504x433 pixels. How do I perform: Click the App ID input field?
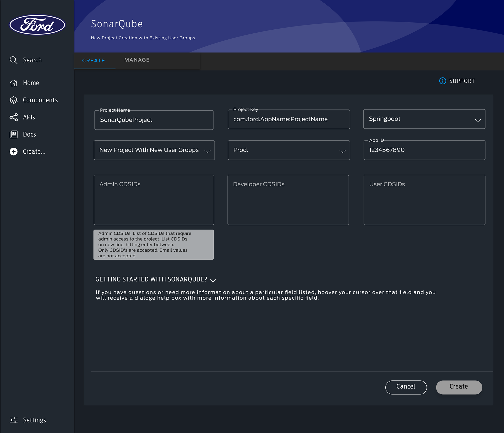point(424,150)
